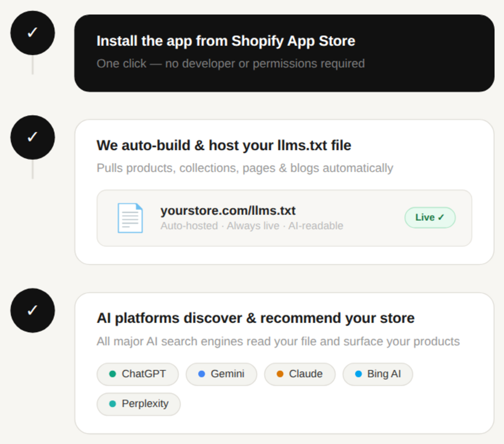Click the checkmark circle beside Install the app
Screen dimensions: 504x444
point(33,33)
